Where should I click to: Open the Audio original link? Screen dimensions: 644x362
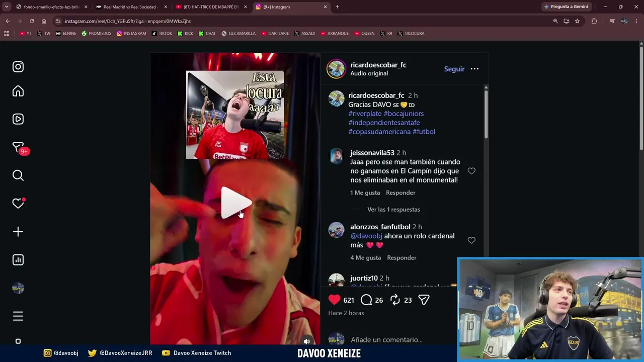[369, 73]
